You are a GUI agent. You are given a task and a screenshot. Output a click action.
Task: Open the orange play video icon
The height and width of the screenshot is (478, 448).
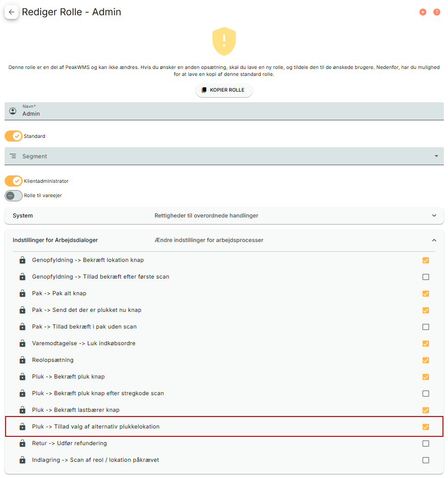tap(423, 12)
